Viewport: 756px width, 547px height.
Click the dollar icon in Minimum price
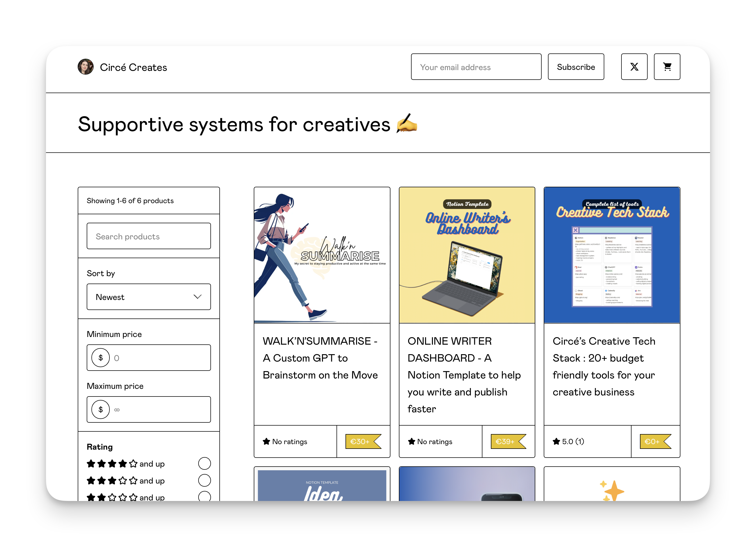[x=101, y=358]
